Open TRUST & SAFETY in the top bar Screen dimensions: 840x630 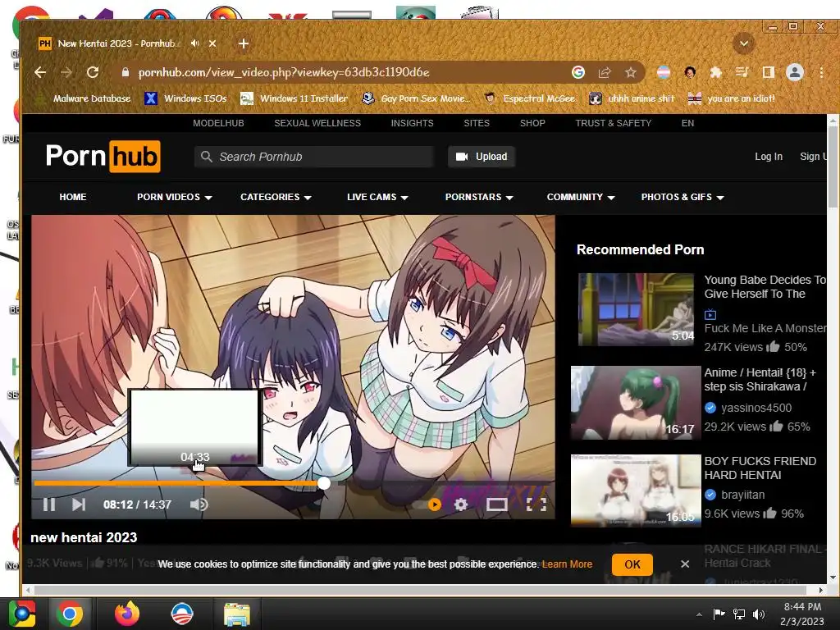[x=614, y=123]
